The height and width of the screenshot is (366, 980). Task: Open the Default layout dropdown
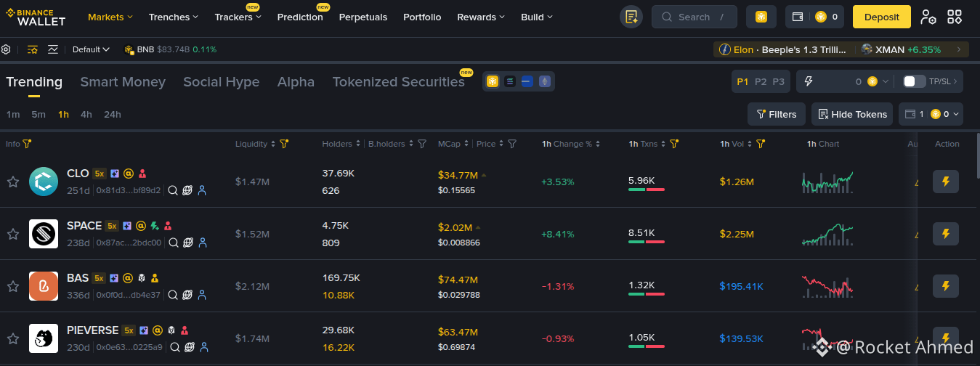91,49
